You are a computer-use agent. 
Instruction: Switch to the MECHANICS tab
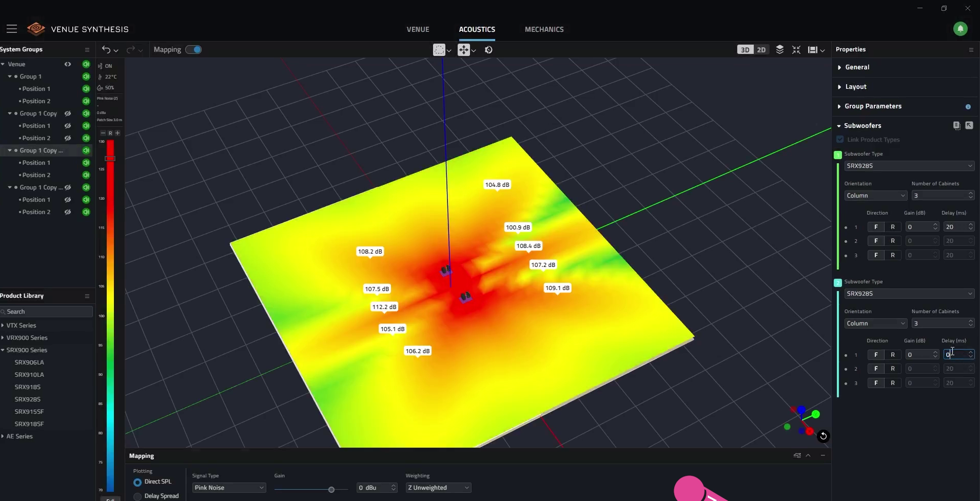[x=544, y=29]
